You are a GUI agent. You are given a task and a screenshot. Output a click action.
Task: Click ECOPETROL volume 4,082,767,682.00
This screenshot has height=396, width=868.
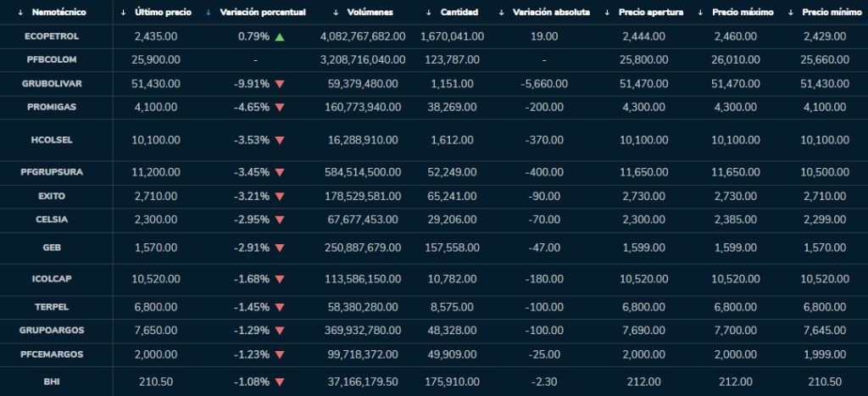(x=363, y=36)
